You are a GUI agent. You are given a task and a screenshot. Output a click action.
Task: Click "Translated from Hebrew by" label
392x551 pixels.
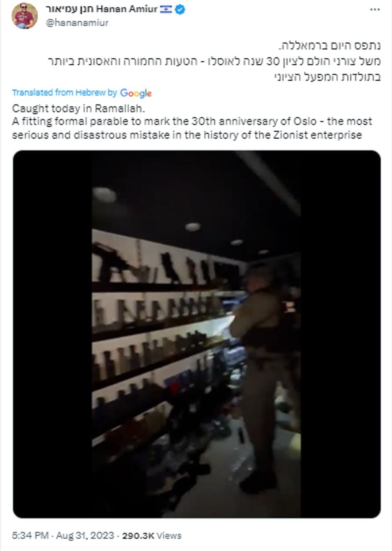(65, 93)
